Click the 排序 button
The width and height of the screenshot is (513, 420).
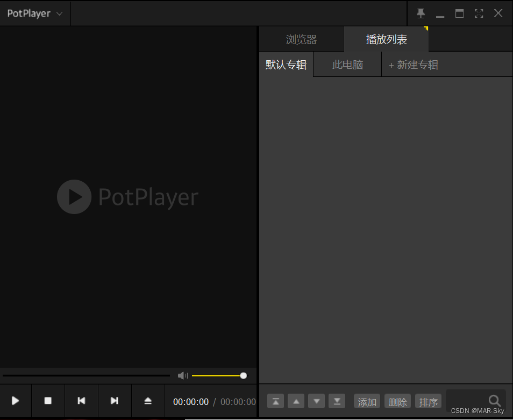(x=428, y=401)
